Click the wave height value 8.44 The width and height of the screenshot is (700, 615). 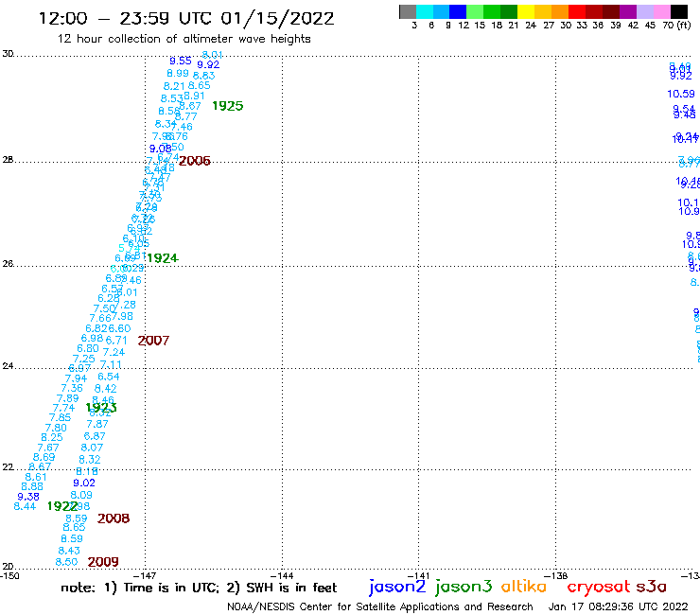25,506
